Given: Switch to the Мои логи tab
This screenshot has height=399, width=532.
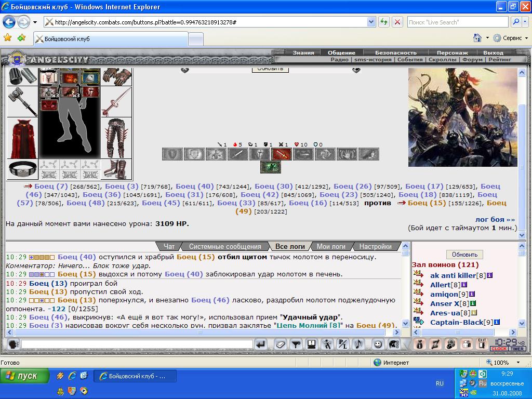Looking at the screenshot, I should [x=331, y=247].
